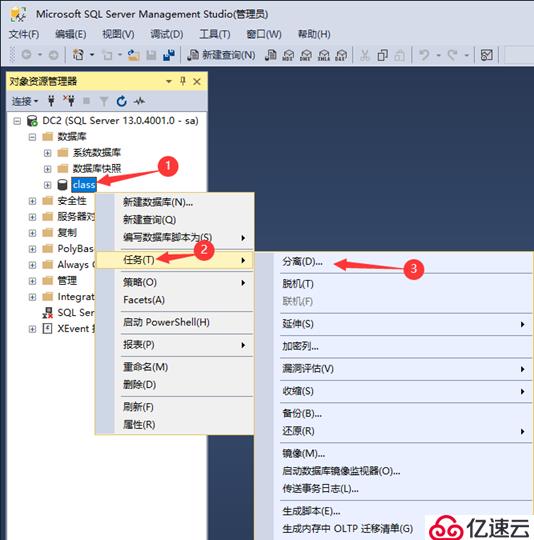
Task: Choose 加密列... in tasks submenu
Action: tap(394, 346)
